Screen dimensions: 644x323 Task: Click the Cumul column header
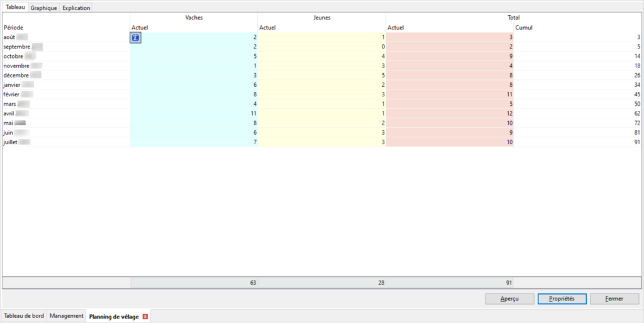pos(523,28)
